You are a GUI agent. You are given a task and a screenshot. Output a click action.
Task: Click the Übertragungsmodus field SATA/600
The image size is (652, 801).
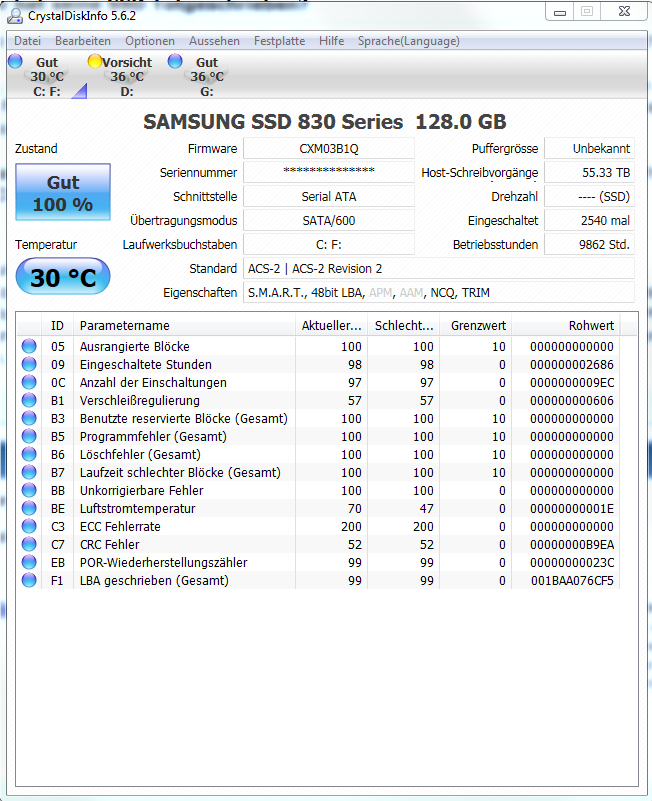coord(329,221)
